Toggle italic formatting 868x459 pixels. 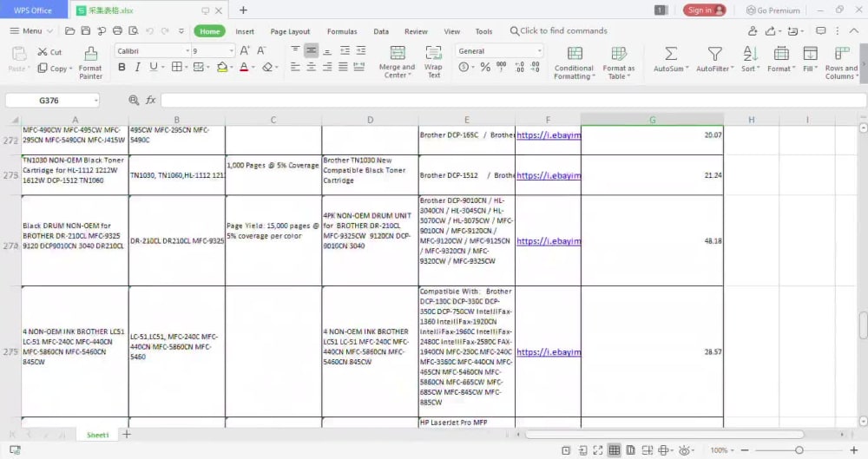tap(137, 67)
